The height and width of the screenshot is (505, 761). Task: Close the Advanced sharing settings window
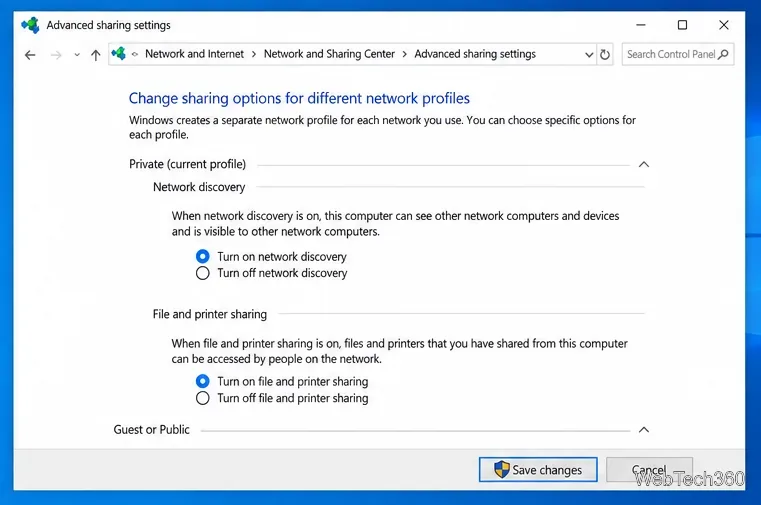pyautogui.click(x=723, y=25)
